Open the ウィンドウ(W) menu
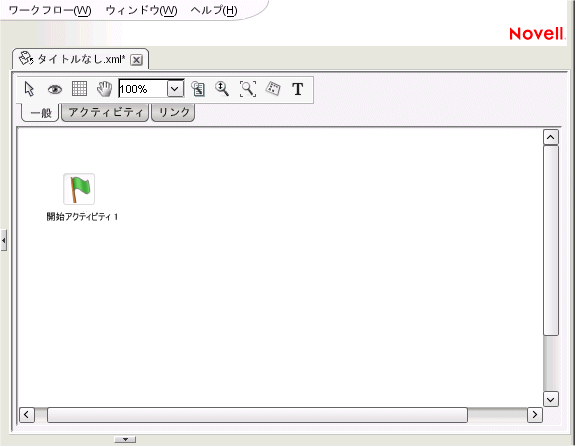Viewport: 575px width, 446px height. point(141,10)
